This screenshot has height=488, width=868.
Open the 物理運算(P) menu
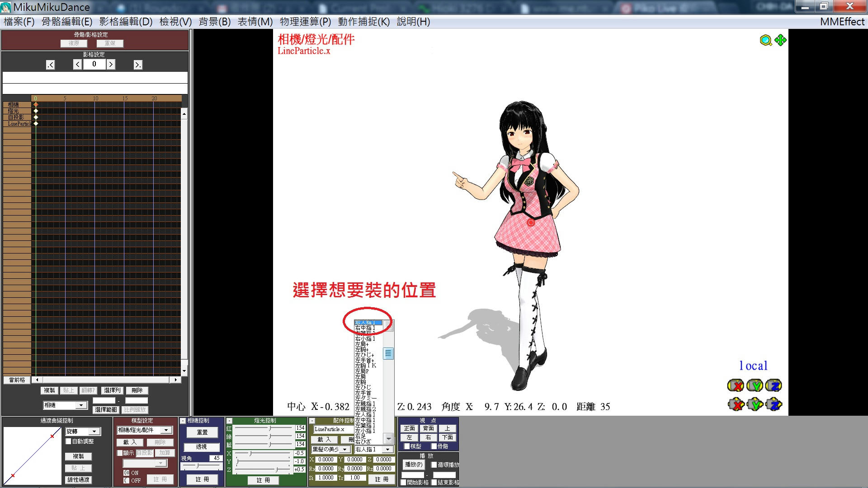click(305, 22)
